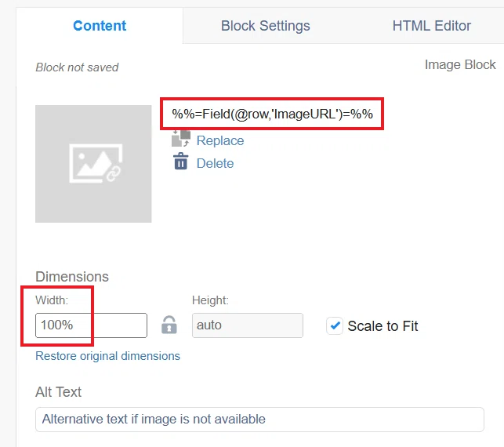This screenshot has height=447, width=504.
Task: Click into the Alt Text input box
Action: coord(259,420)
